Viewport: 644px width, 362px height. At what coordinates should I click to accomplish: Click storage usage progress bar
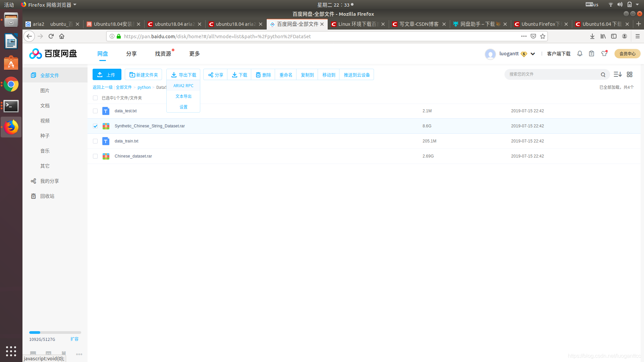click(55, 333)
